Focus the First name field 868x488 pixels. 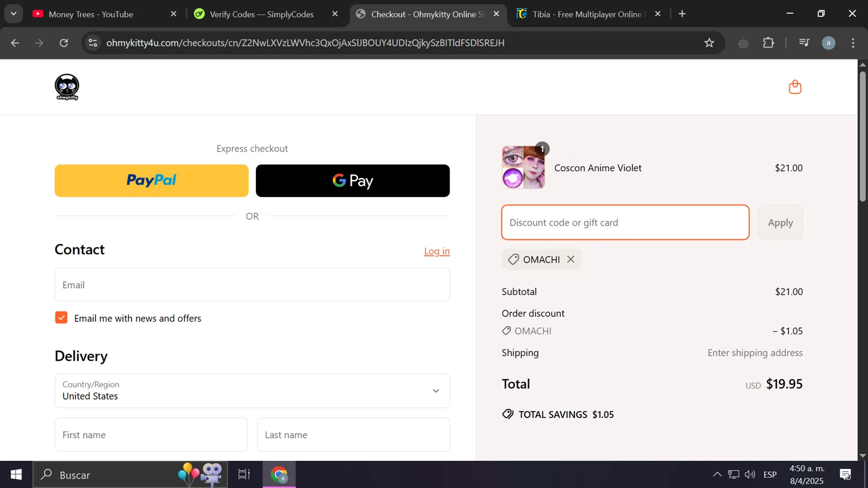[x=151, y=435]
